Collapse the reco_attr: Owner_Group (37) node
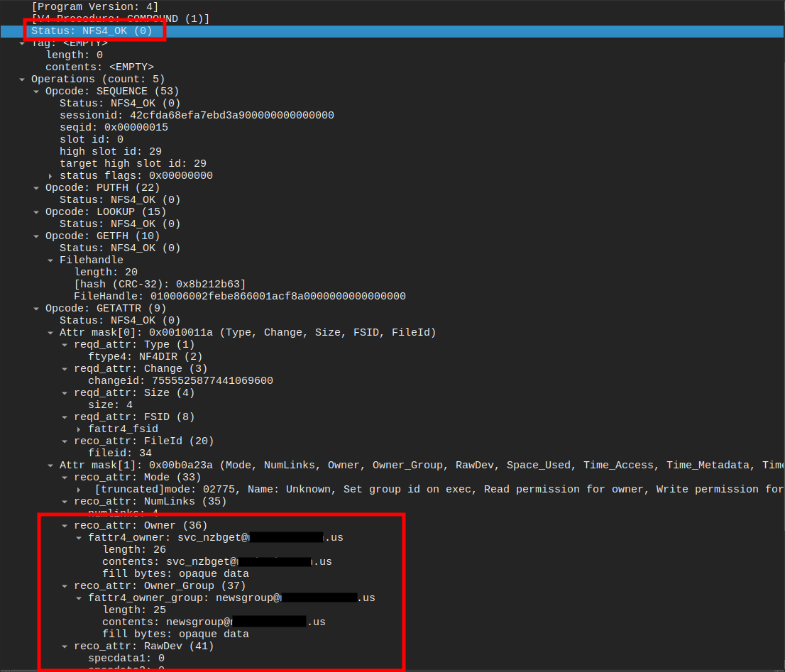The width and height of the screenshot is (785, 672). (65, 586)
